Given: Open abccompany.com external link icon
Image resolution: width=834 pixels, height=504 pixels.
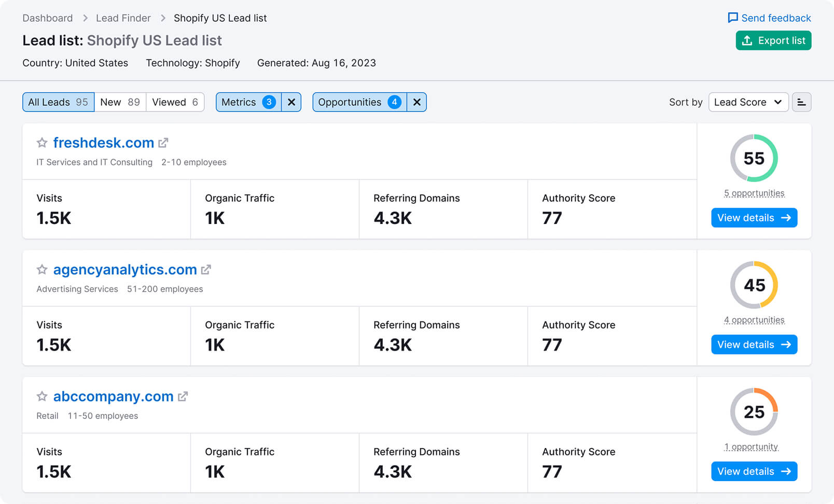Looking at the screenshot, I should click(x=183, y=397).
